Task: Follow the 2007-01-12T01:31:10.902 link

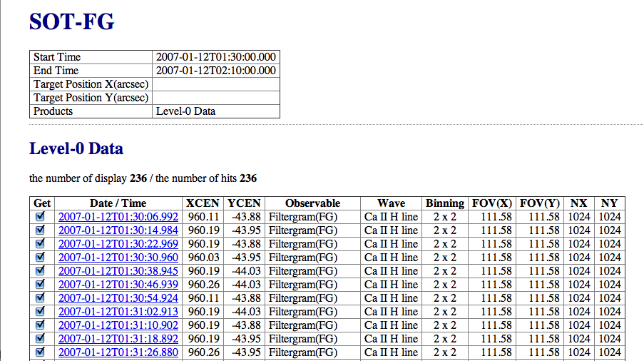Action: pos(118,325)
